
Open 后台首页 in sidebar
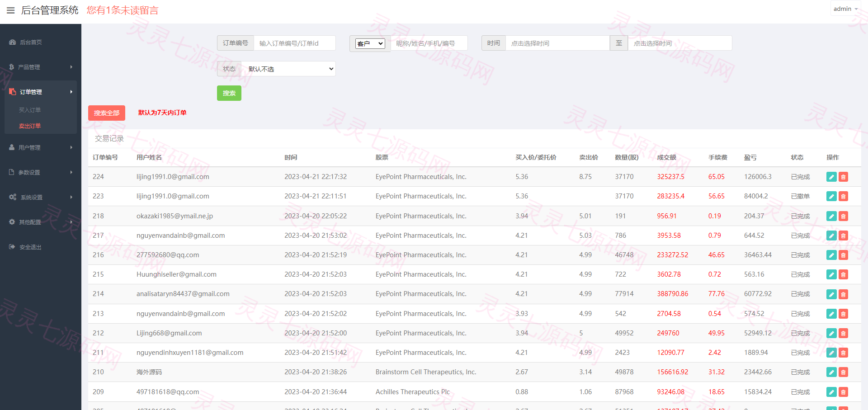point(41,42)
